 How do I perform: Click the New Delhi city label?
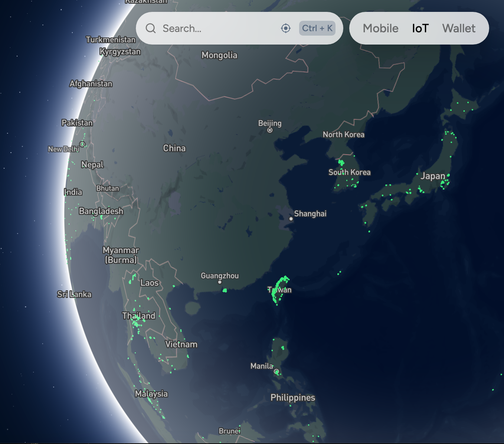pyautogui.click(x=63, y=149)
